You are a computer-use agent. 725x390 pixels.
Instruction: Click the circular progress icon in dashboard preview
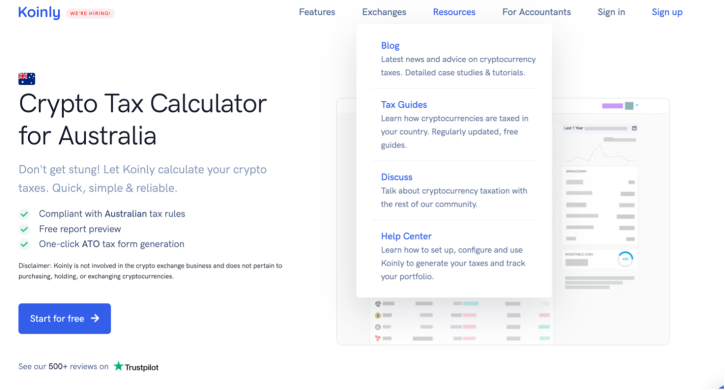(x=625, y=259)
